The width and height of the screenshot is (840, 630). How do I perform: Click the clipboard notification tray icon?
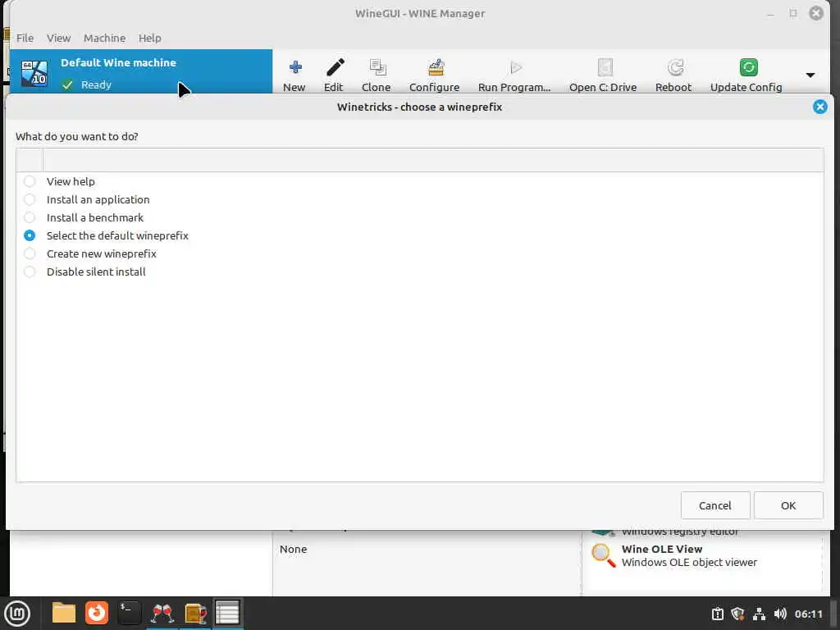[717, 614]
